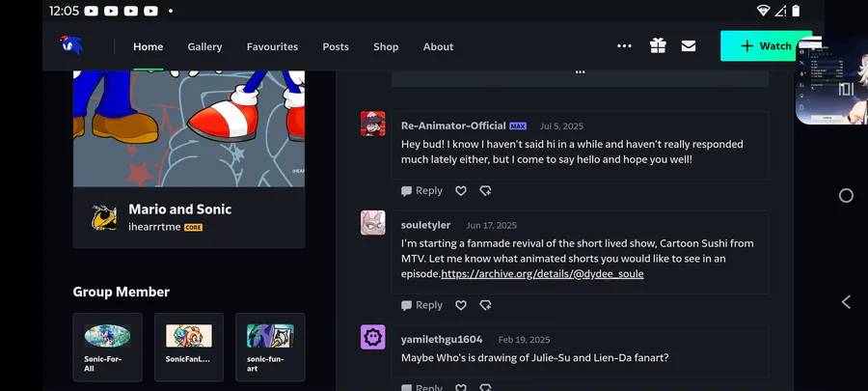
Task: Open the Mario and Sonic title
Action: click(x=180, y=209)
